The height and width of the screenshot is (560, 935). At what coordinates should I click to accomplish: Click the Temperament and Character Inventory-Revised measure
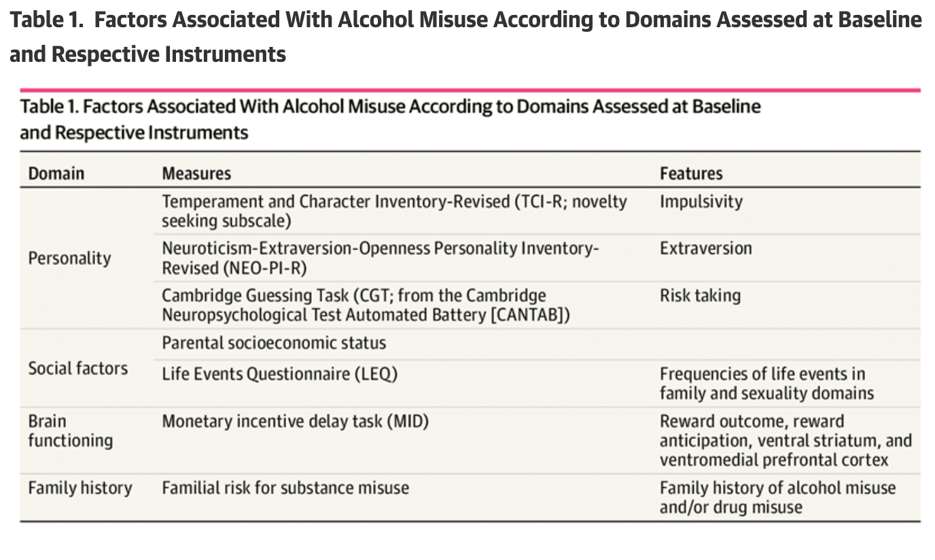[393, 211]
